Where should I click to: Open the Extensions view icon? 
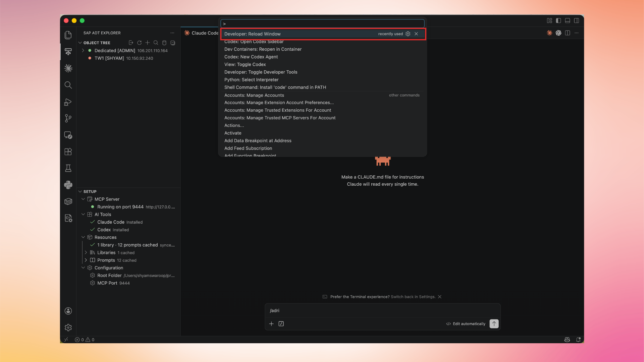coord(68,152)
